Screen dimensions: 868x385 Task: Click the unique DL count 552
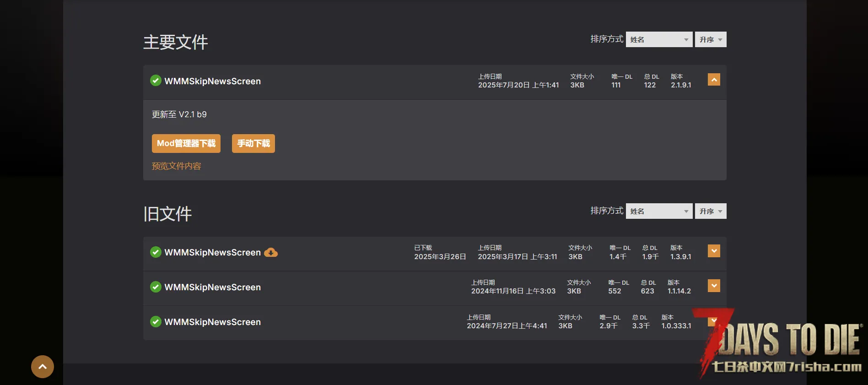pyautogui.click(x=615, y=291)
